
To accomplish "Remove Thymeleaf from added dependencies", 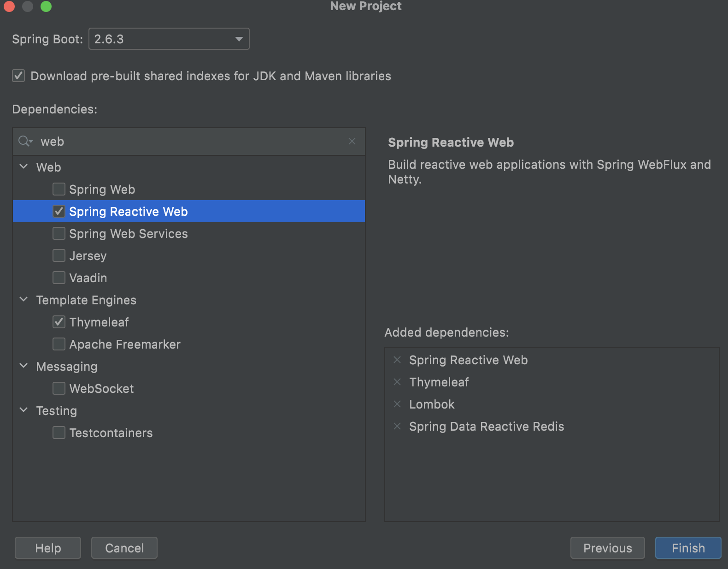I will click(397, 382).
